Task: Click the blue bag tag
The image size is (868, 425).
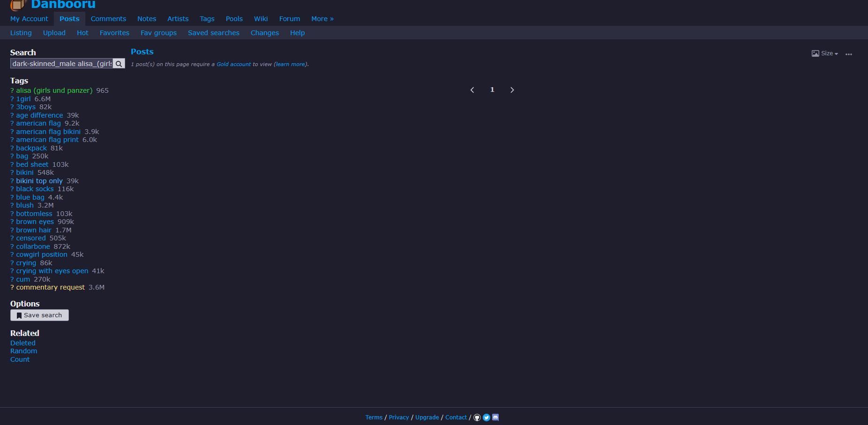Action: coord(30,197)
